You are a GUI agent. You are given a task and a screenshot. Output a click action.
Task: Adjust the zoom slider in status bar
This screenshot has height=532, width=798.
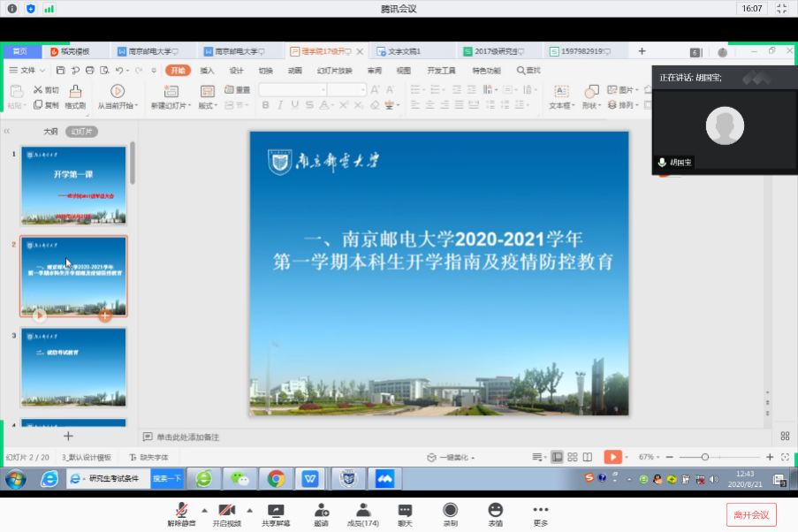[x=704, y=457]
